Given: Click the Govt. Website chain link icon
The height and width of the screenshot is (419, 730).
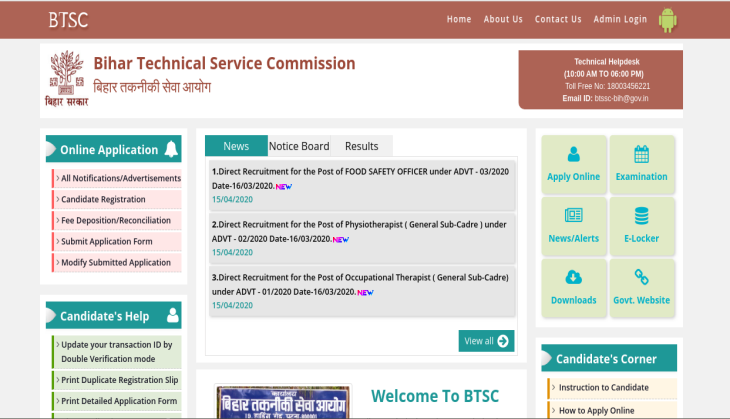Looking at the screenshot, I should click(x=642, y=277).
